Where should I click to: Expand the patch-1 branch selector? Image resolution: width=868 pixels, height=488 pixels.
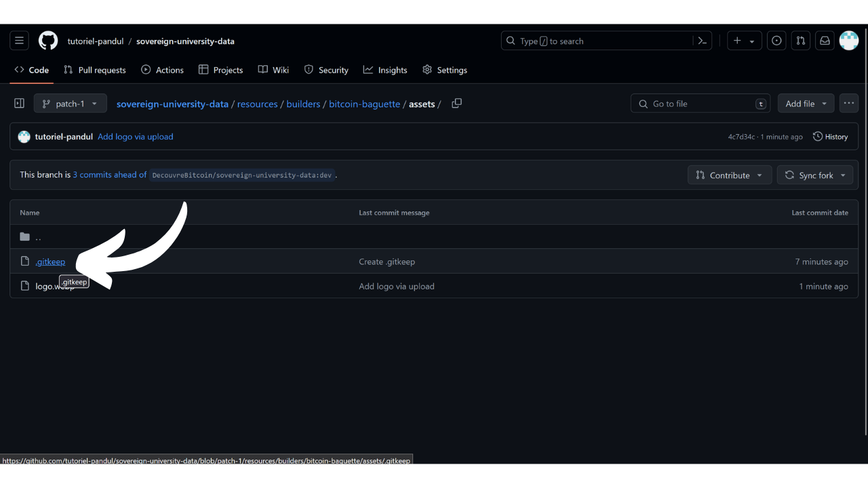[70, 104]
